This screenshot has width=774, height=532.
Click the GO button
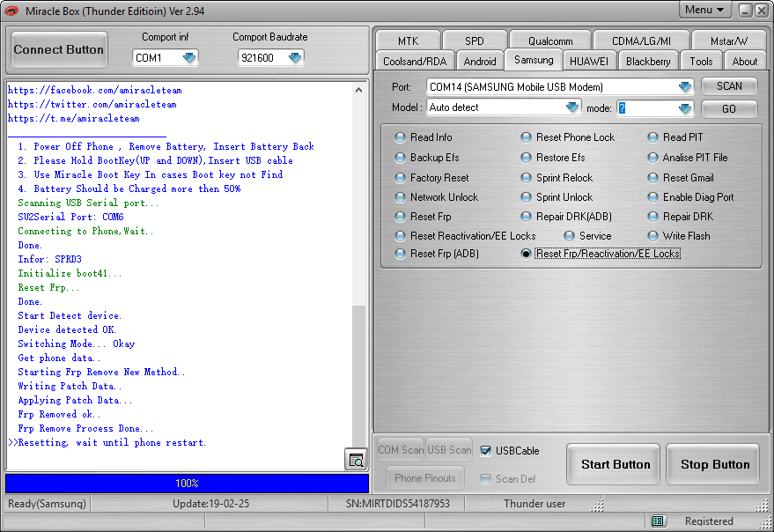tap(729, 108)
